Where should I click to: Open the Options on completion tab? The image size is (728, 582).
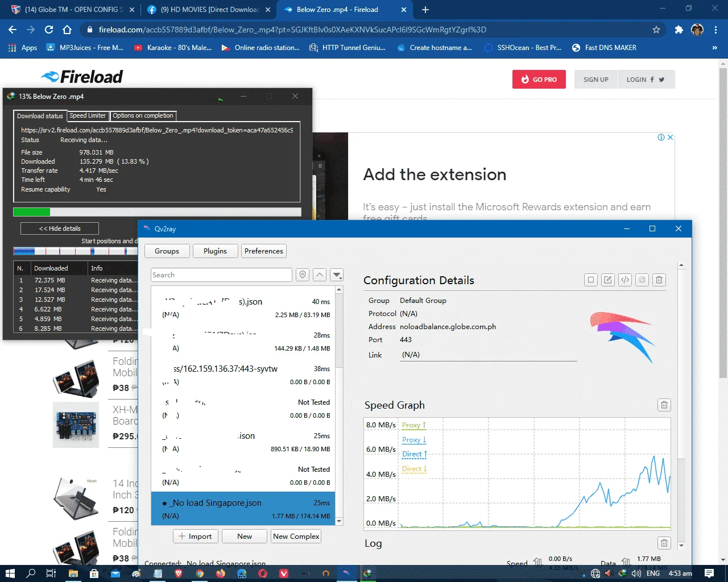click(143, 115)
